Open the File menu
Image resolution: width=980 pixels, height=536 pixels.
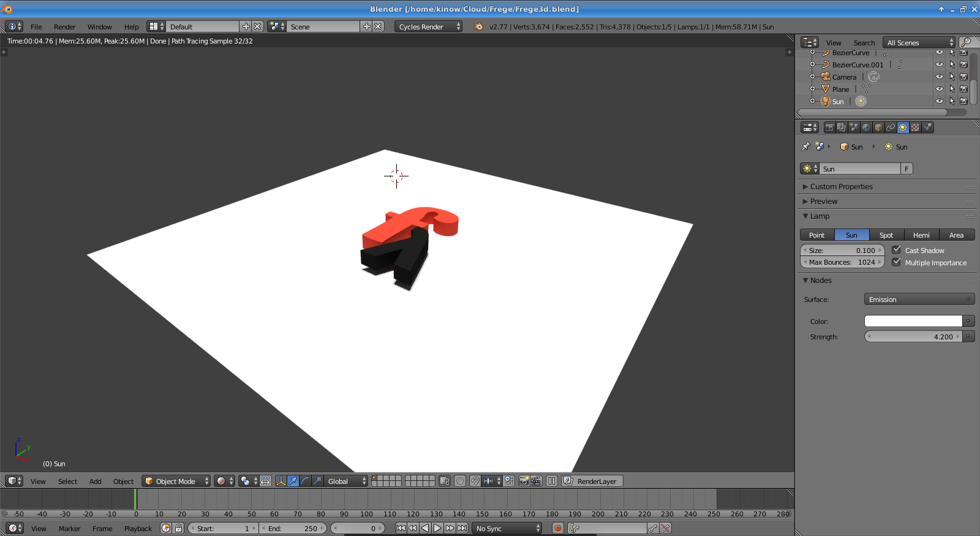click(36, 26)
